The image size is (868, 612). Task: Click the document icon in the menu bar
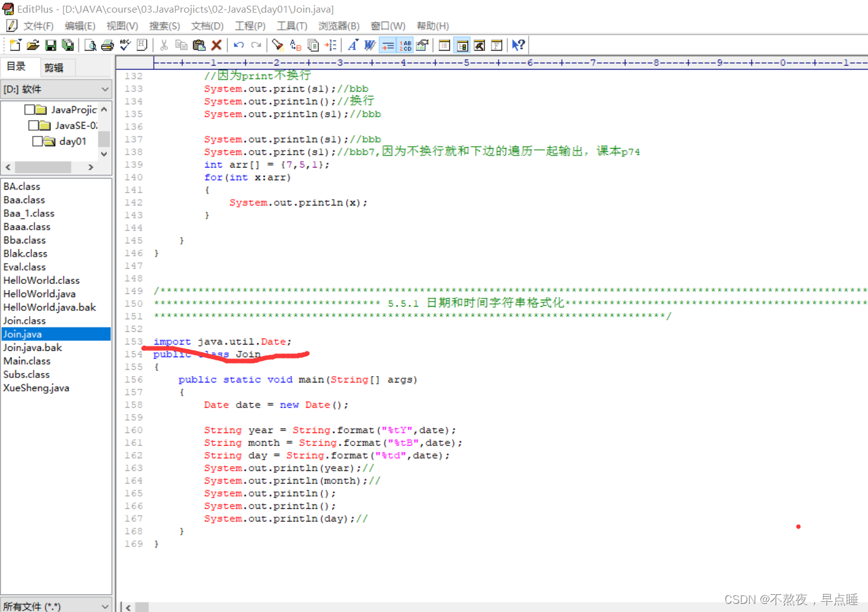(x=11, y=25)
